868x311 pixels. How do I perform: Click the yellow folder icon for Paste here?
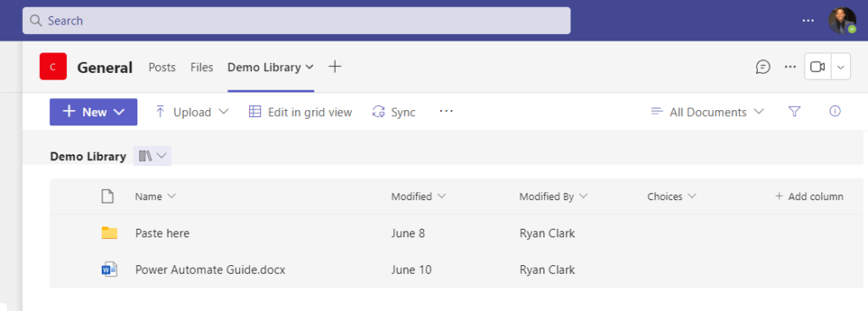[x=109, y=233]
